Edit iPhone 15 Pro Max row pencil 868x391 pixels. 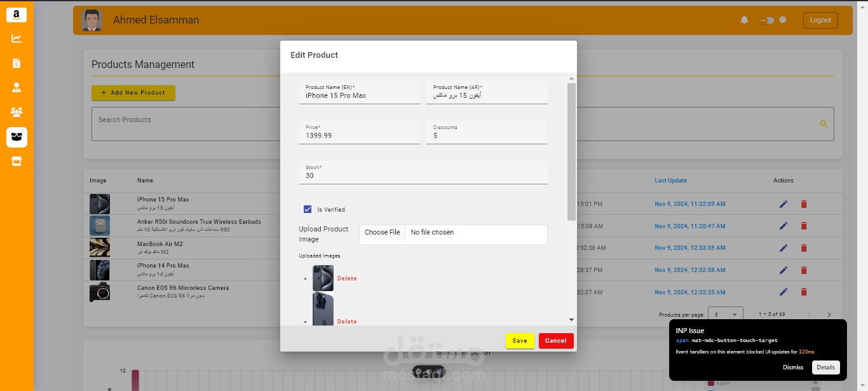coord(783,204)
